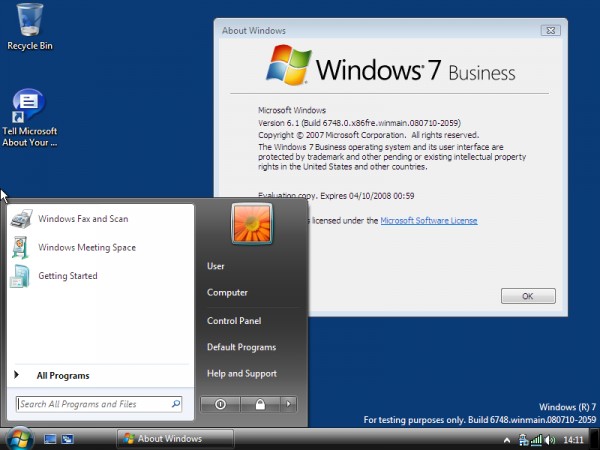
Task: Open the User folder link
Action: [x=215, y=266]
